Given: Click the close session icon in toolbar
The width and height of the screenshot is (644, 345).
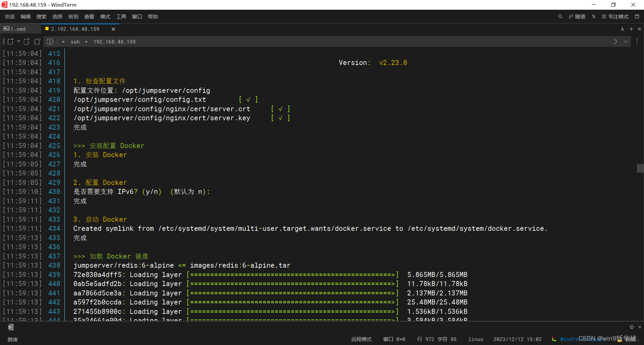Looking at the screenshot, I should pos(26,42).
